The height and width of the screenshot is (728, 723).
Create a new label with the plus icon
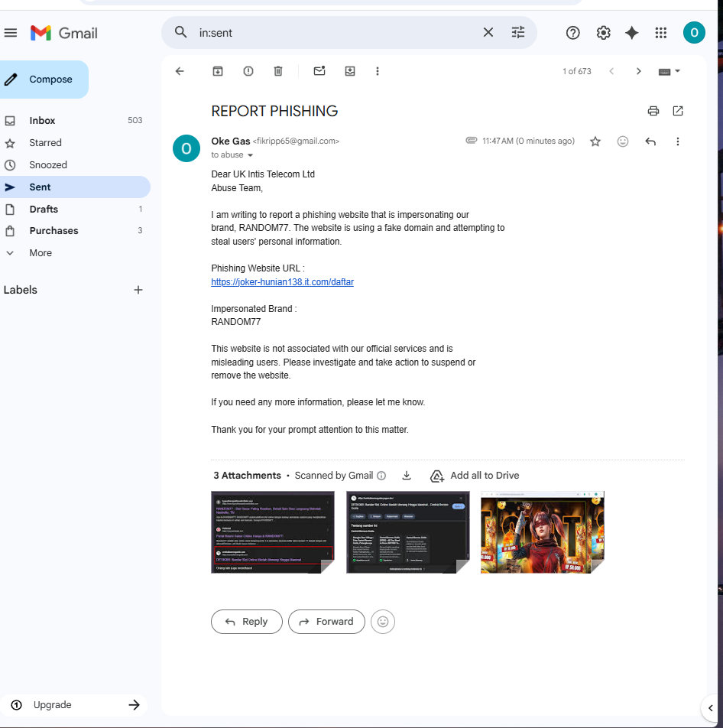(138, 290)
